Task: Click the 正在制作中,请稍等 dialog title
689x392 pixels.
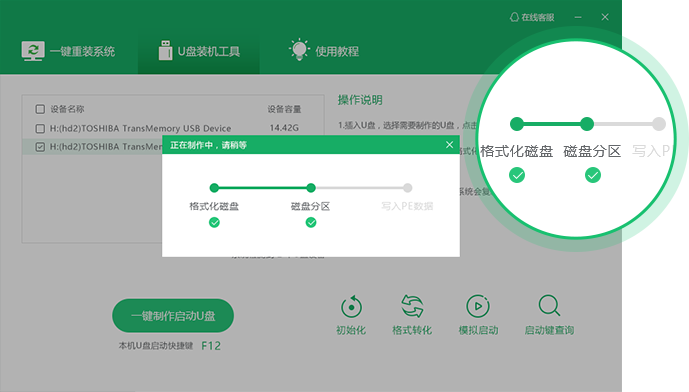Action: 208,145
